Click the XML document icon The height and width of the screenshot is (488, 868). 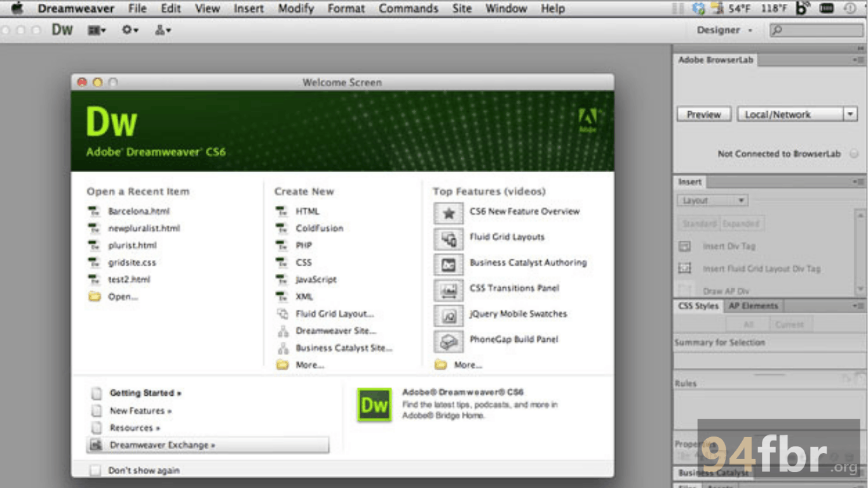pyautogui.click(x=282, y=297)
